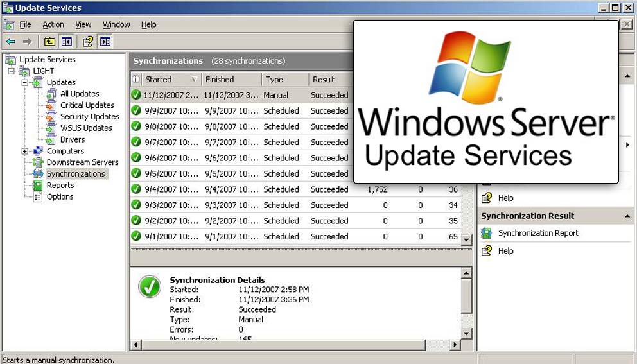The width and height of the screenshot is (637, 364).
Task: Click the Drivers node icon
Action: tap(50, 140)
